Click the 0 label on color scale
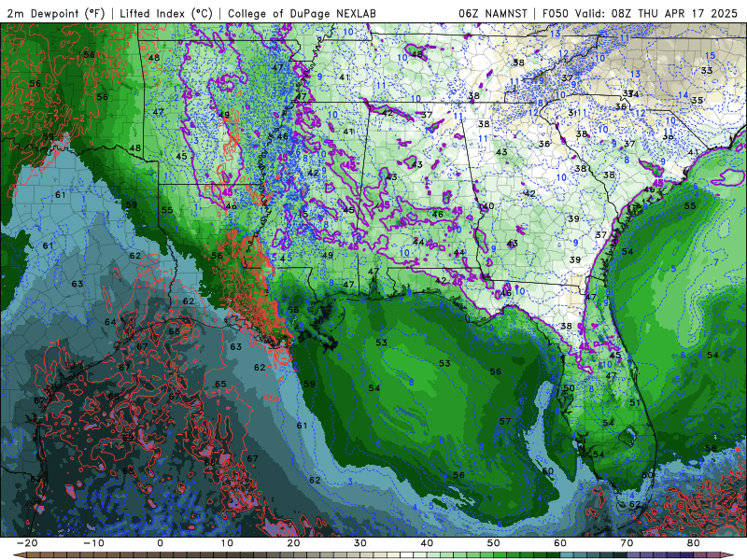 click(x=160, y=543)
